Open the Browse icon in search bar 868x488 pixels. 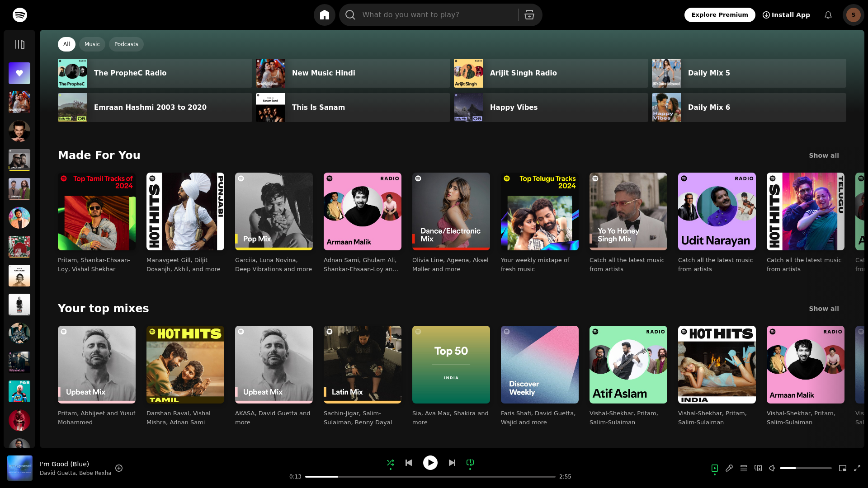point(529,15)
